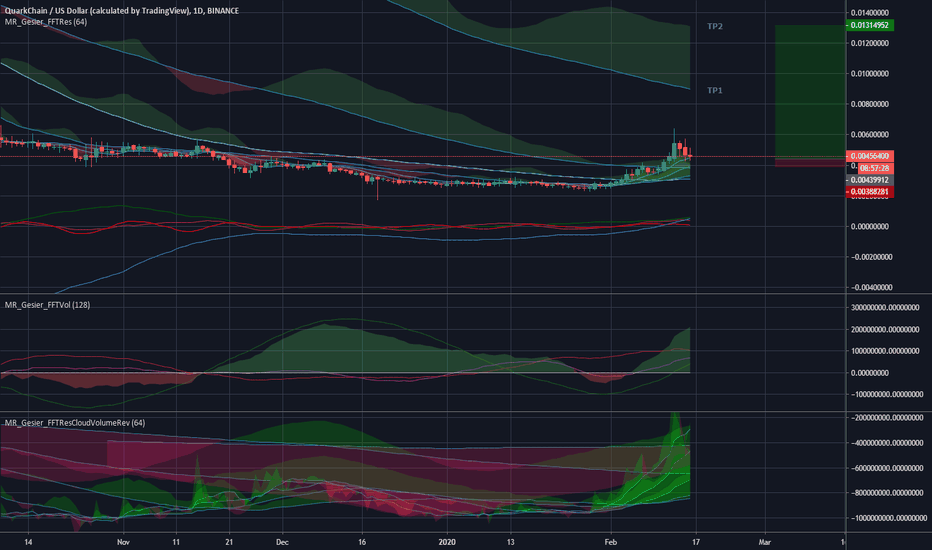Click the 0.00000000 value on main price axis
The image size is (932, 550).
870,227
